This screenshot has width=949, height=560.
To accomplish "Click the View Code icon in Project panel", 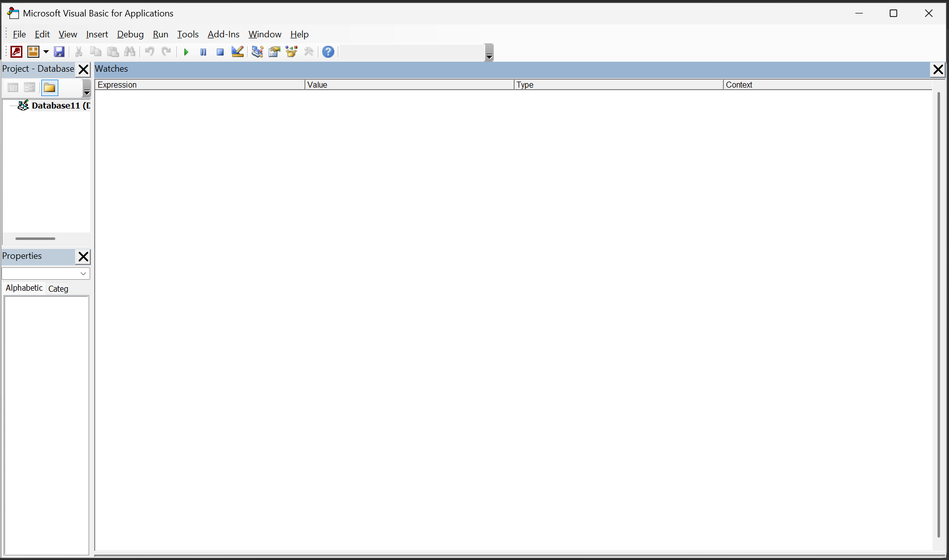I will pos(13,88).
